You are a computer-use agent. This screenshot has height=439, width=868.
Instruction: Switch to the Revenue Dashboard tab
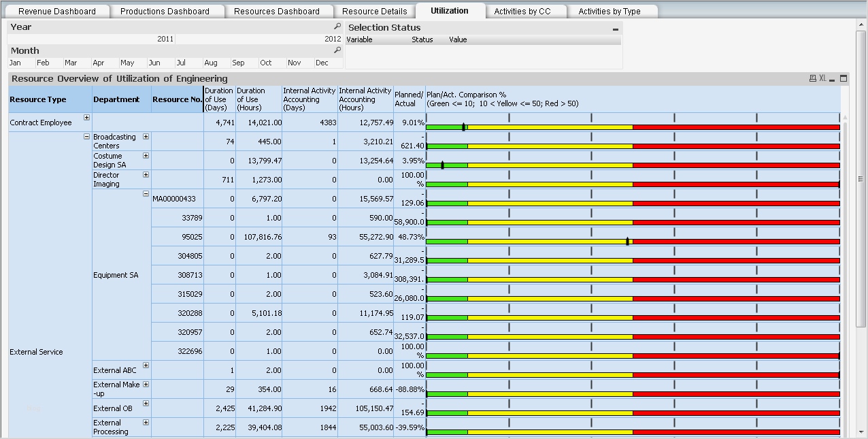click(x=57, y=11)
